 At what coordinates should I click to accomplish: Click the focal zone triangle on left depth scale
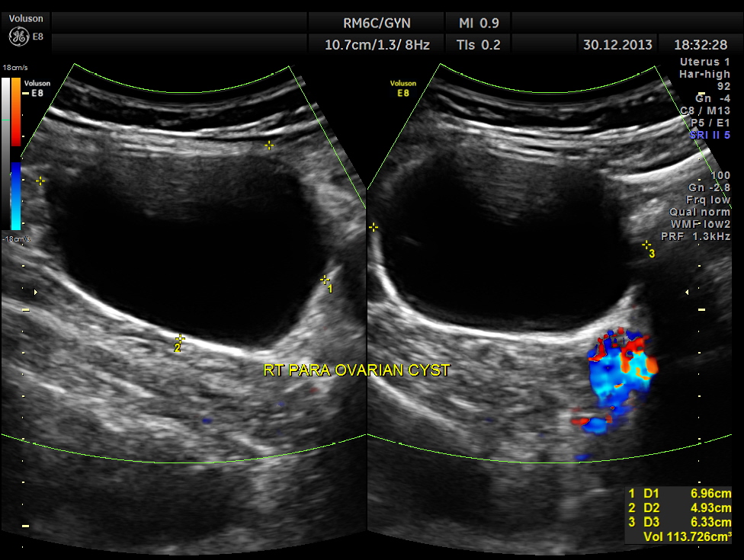[x=35, y=292]
